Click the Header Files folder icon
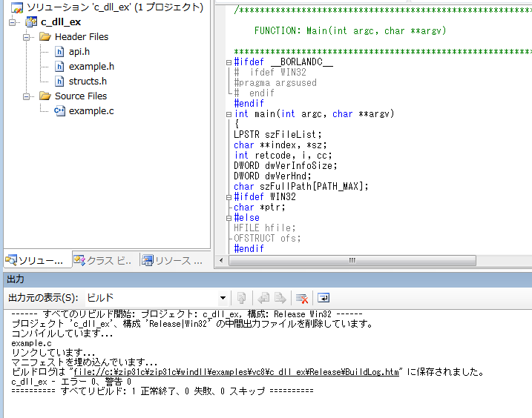532x418 pixels. tap(45, 36)
